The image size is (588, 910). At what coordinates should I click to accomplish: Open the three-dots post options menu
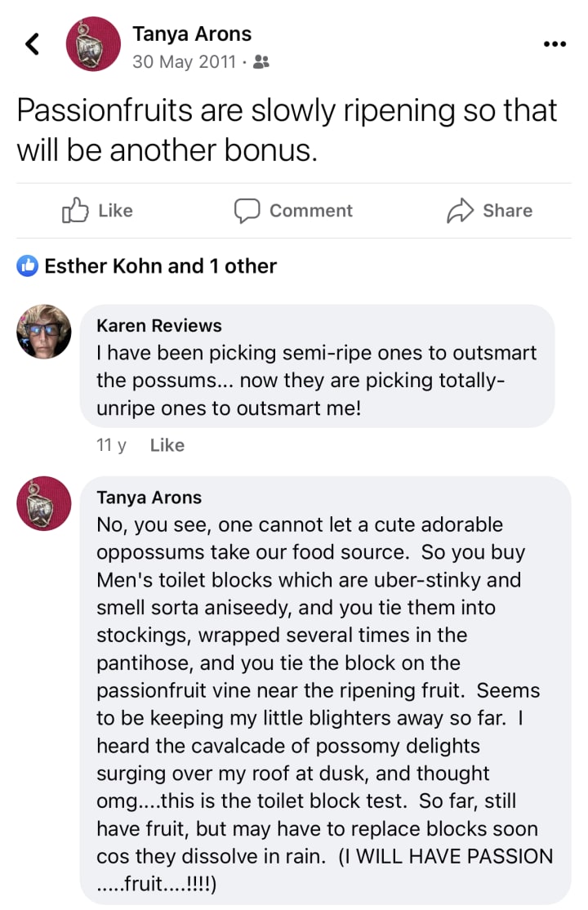tap(555, 44)
